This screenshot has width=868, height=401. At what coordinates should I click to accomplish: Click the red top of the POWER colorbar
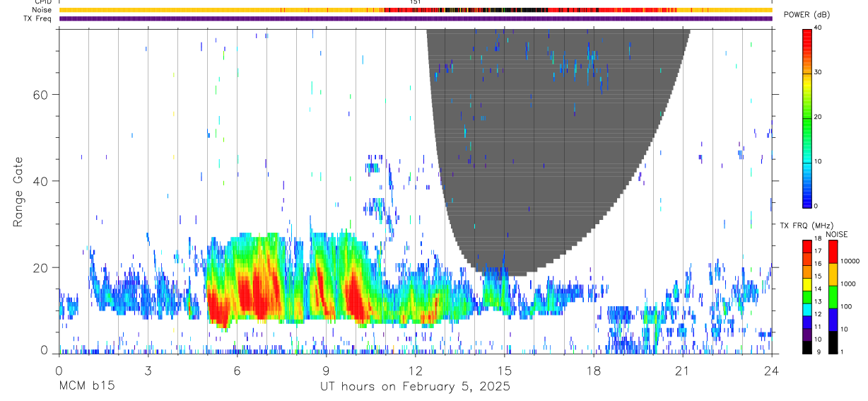coord(807,35)
